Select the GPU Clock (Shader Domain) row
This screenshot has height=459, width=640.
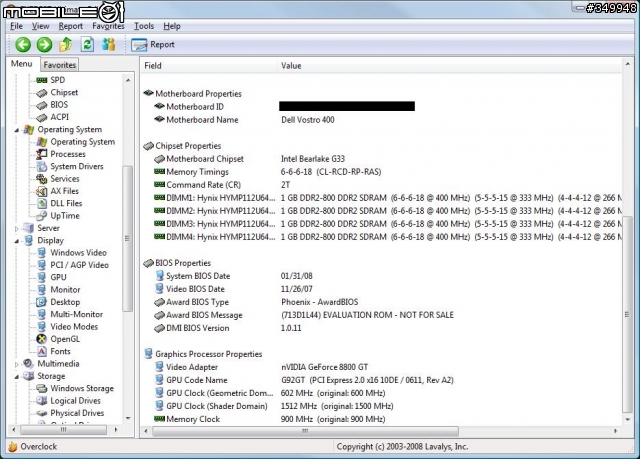click(x=380, y=406)
